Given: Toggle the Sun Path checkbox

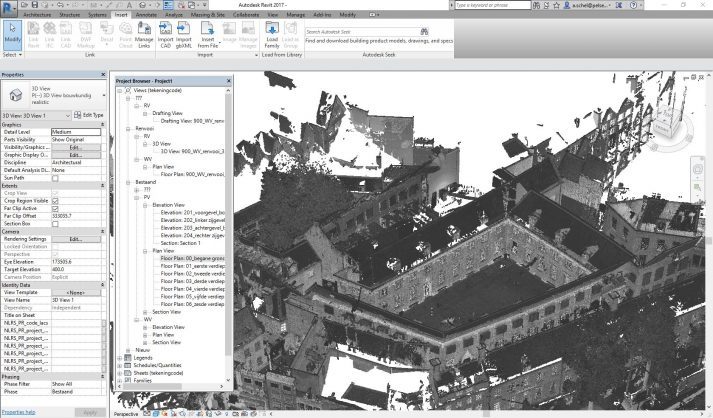Looking at the screenshot, I should point(55,178).
